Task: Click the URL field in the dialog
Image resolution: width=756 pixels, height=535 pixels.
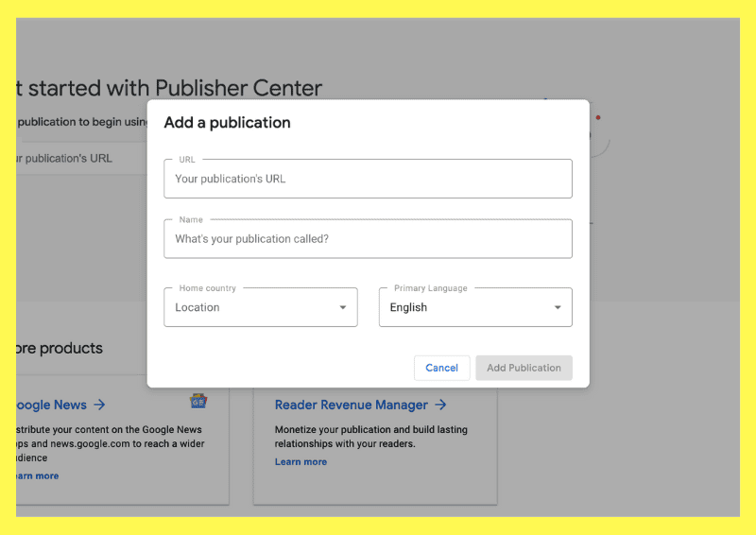Action: pos(368,179)
